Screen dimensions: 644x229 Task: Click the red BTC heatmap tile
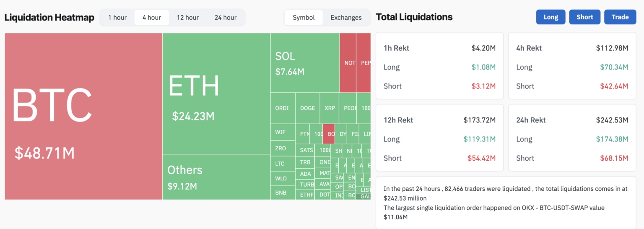coord(83,116)
